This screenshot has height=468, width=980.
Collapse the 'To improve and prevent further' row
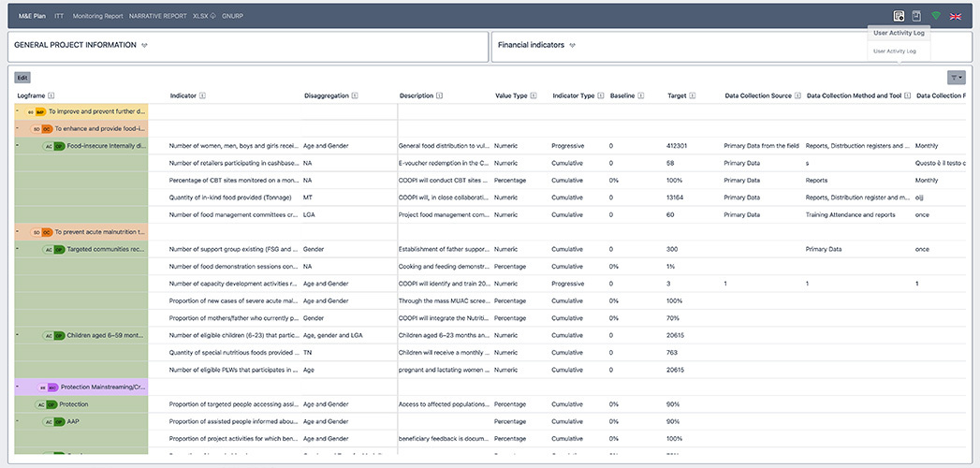pos(18,111)
